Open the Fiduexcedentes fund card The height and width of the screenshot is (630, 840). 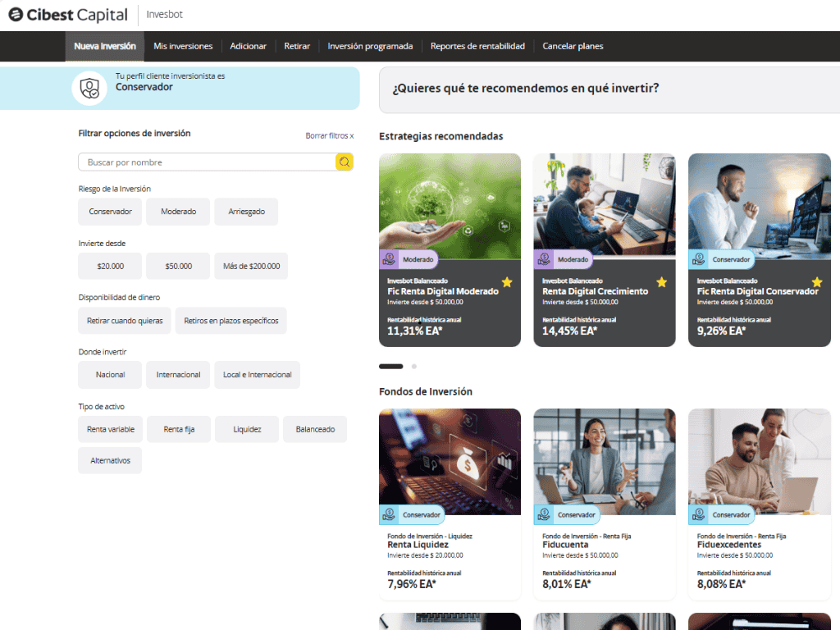click(x=759, y=502)
